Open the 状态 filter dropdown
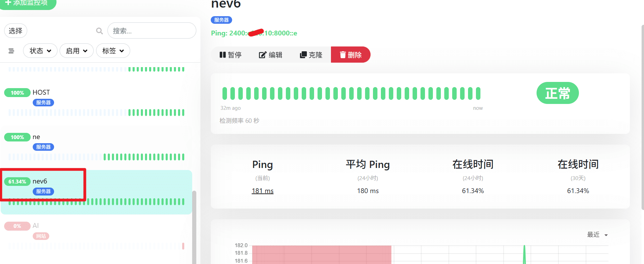 [40, 51]
